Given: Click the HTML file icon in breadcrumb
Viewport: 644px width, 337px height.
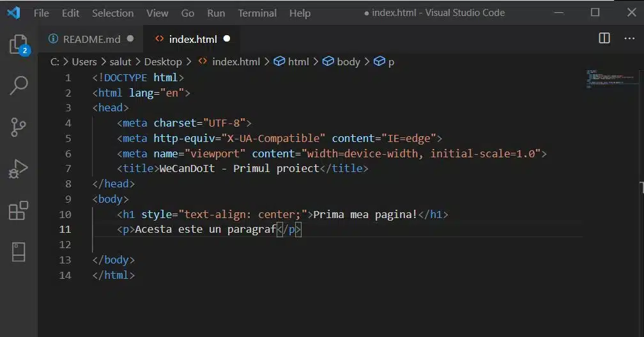Looking at the screenshot, I should coord(203,61).
